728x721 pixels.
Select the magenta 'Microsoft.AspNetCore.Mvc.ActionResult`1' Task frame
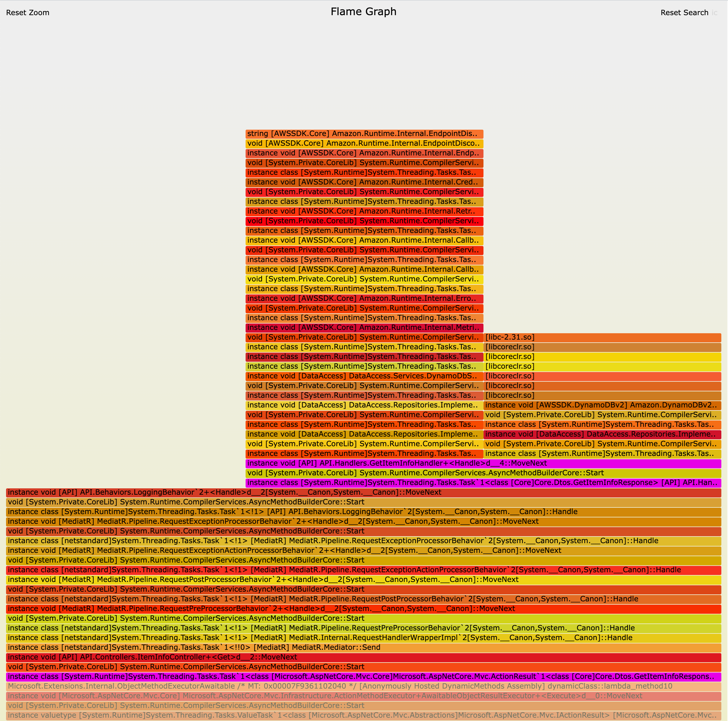(x=364, y=677)
